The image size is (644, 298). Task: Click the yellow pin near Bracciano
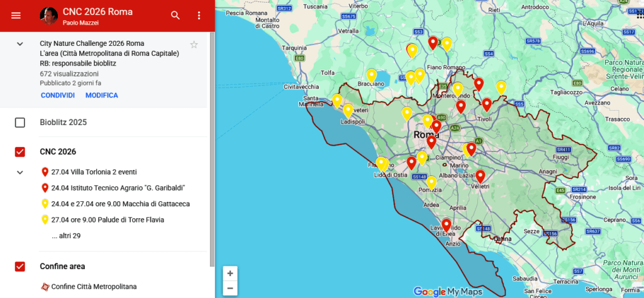(372, 75)
